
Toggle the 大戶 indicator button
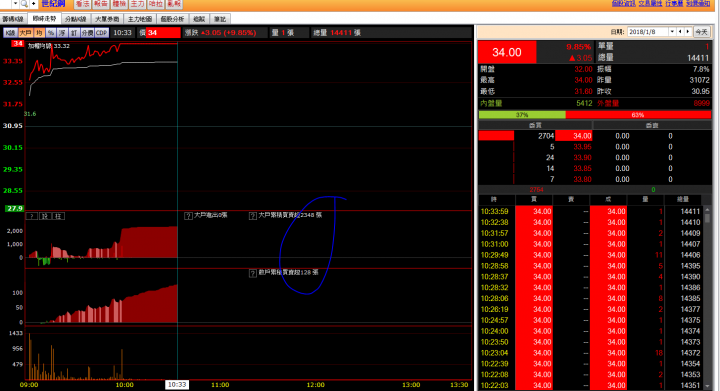pyautogui.click(x=26, y=33)
